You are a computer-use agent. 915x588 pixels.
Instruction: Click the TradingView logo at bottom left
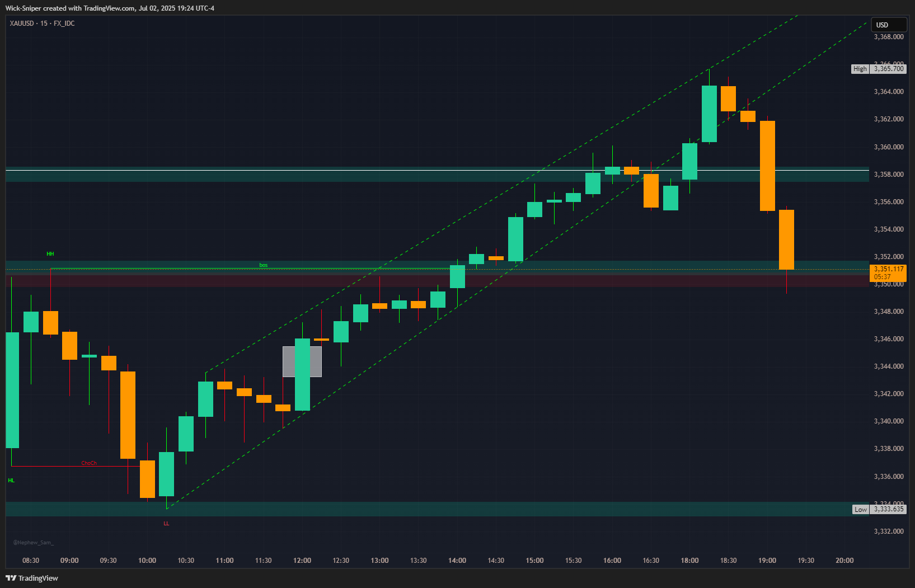pos(32,578)
